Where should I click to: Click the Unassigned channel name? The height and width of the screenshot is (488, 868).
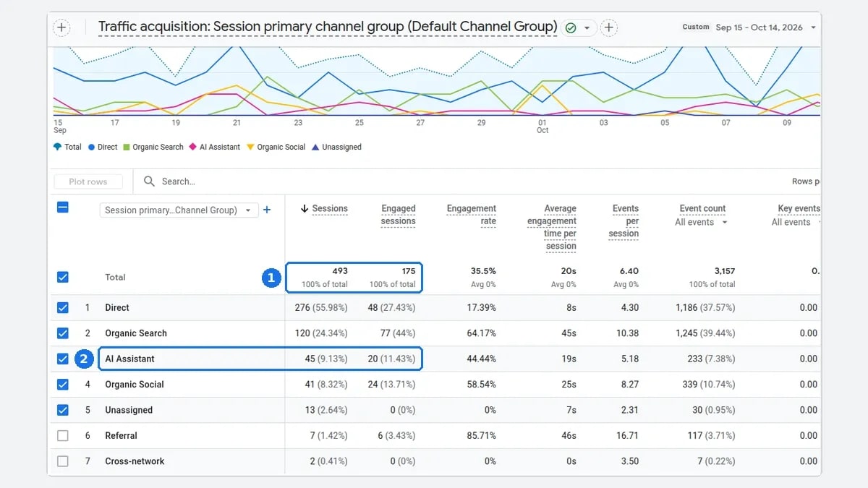click(x=129, y=410)
